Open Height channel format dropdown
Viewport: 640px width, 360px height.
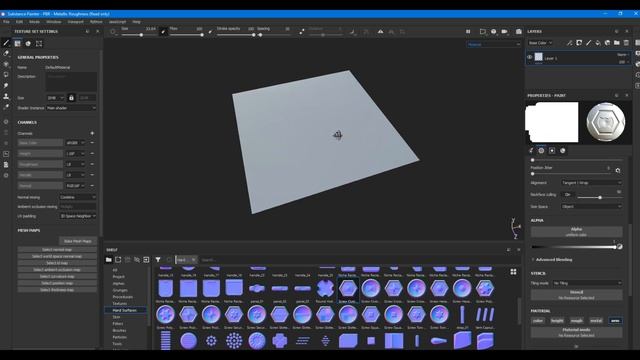75,153
